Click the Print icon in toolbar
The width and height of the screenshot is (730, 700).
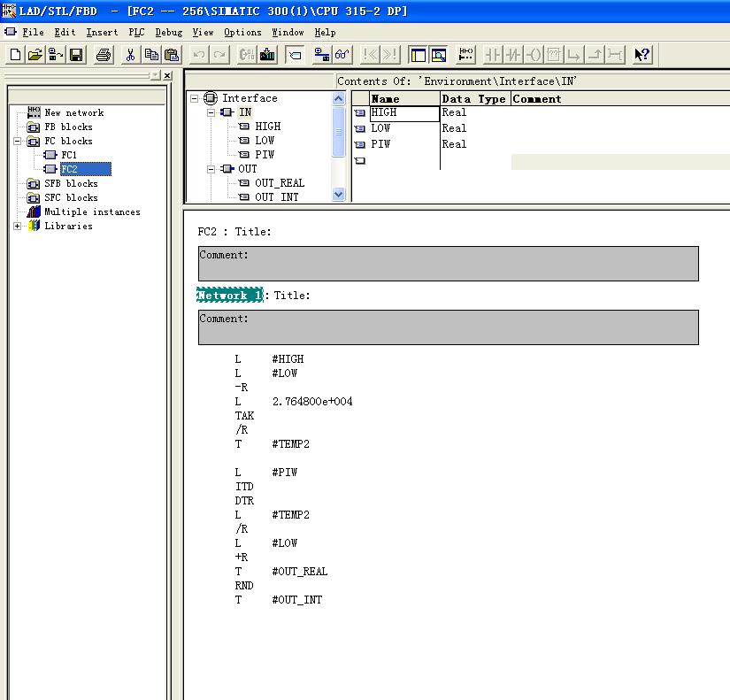[x=104, y=55]
